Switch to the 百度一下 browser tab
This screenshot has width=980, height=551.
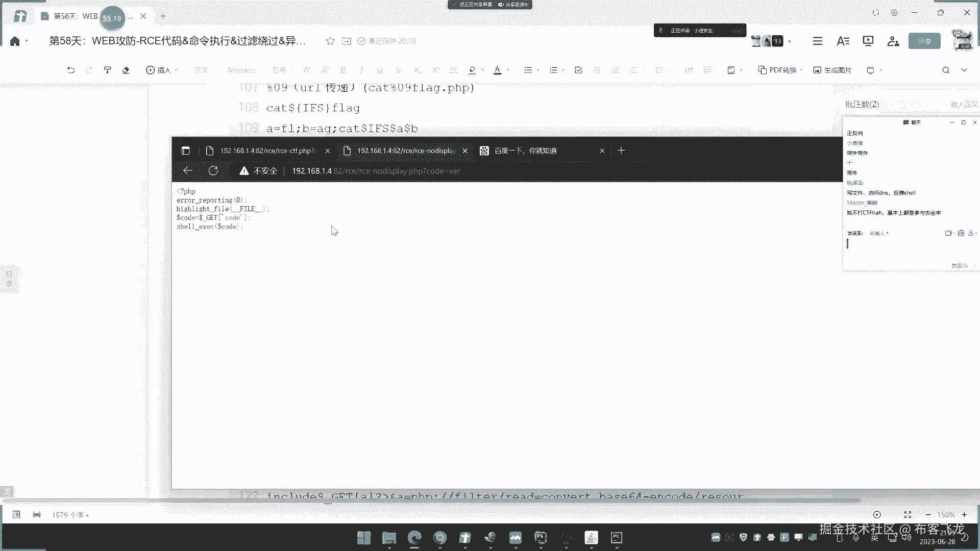(525, 151)
